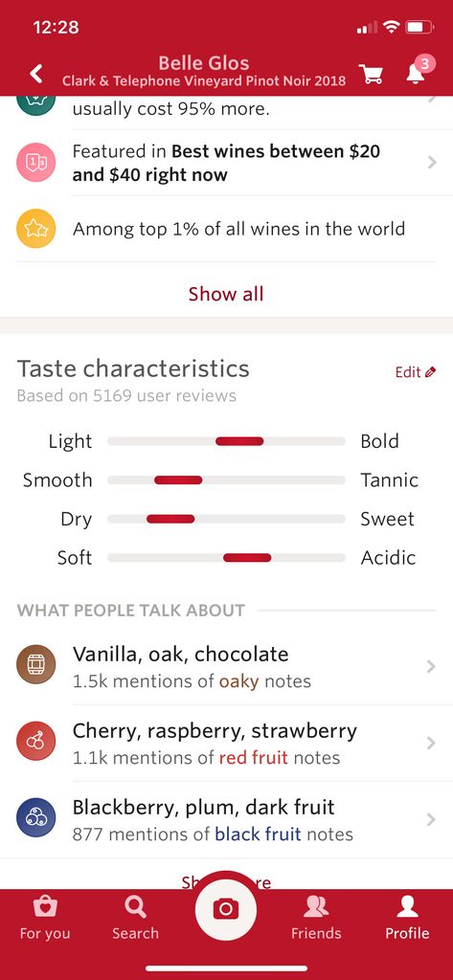Tap the back arrow in header
The width and height of the screenshot is (453, 980).
point(37,74)
